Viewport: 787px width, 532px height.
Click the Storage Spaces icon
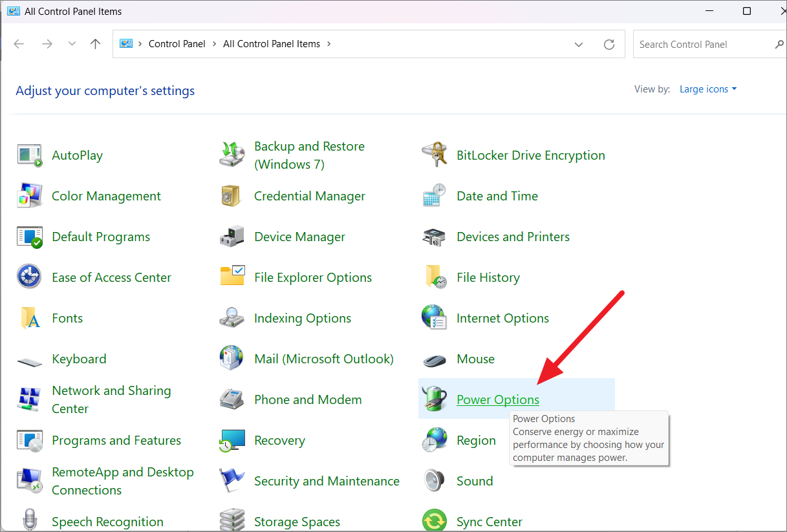[x=232, y=520]
